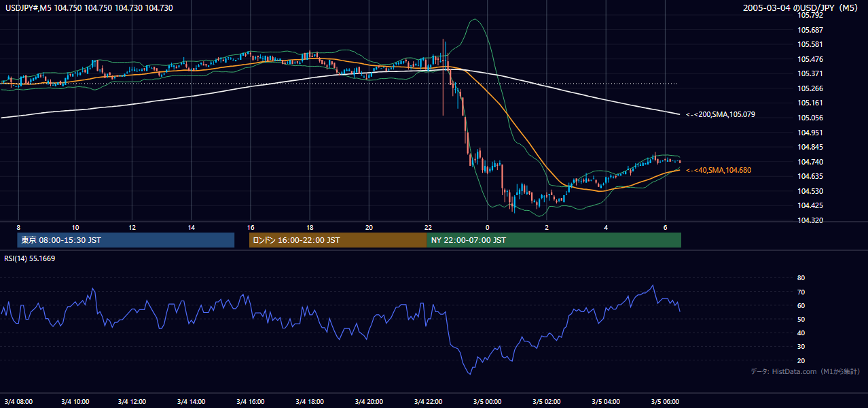Click the 3/4 22:00 date axis label
The width and height of the screenshot is (868, 408).
[x=428, y=401]
